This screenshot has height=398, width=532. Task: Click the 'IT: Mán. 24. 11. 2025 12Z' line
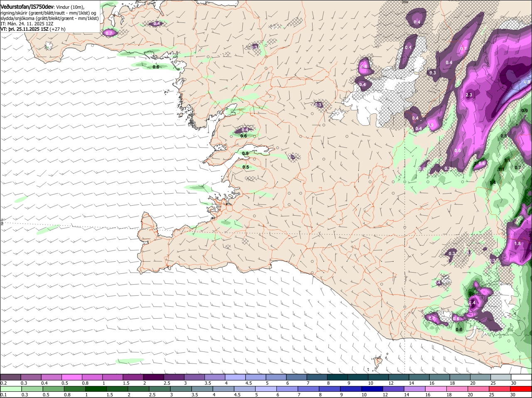click(27, 24)
